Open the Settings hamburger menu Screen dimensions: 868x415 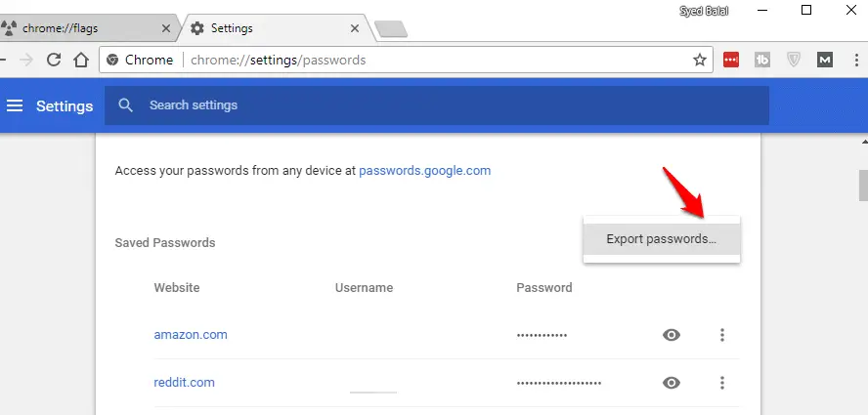coord(15,105)
